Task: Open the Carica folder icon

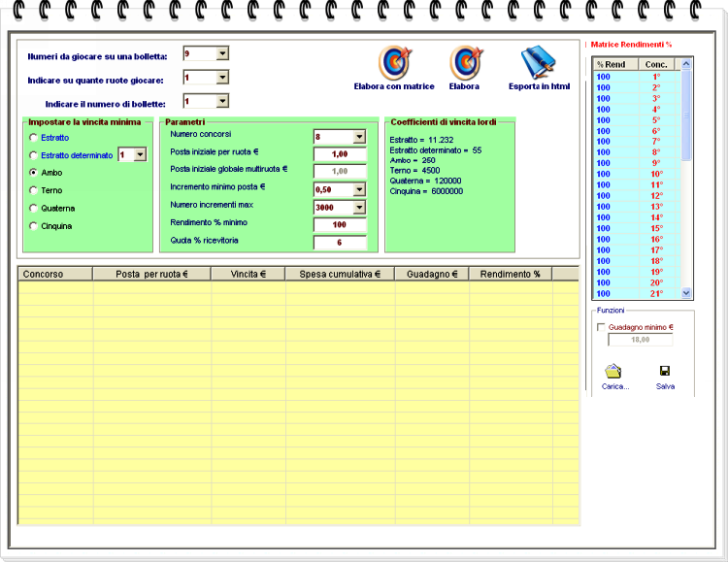Action: point(613,371)
